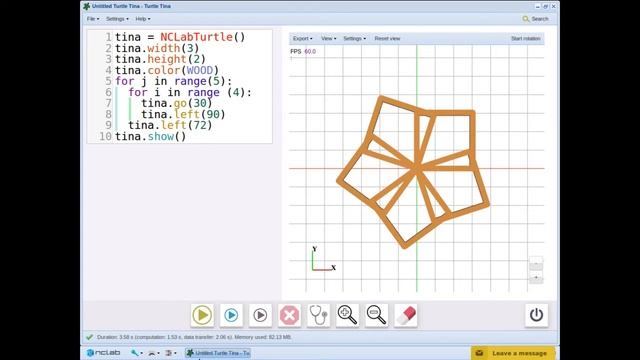Click code line tina.go(30)

click(177, 103)
